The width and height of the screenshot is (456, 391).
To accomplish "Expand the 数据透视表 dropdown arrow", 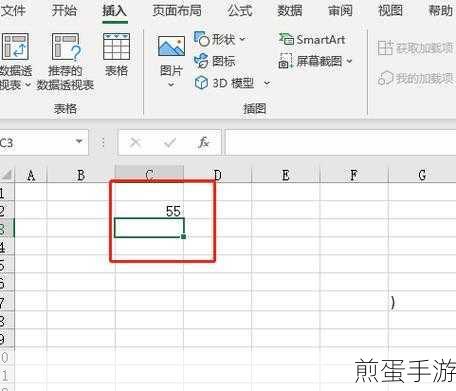I will (x=28, y=85).
